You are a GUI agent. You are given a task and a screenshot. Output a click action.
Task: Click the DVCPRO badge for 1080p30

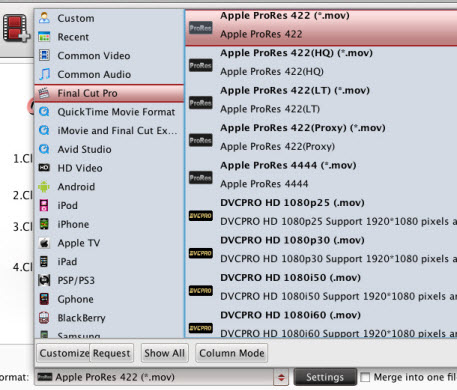(201, 253)
